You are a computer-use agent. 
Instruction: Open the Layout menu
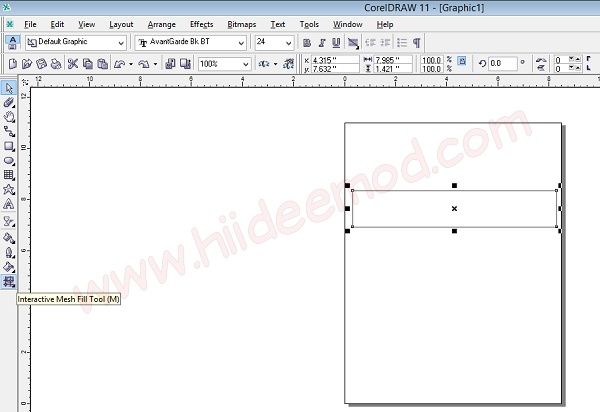121,24
